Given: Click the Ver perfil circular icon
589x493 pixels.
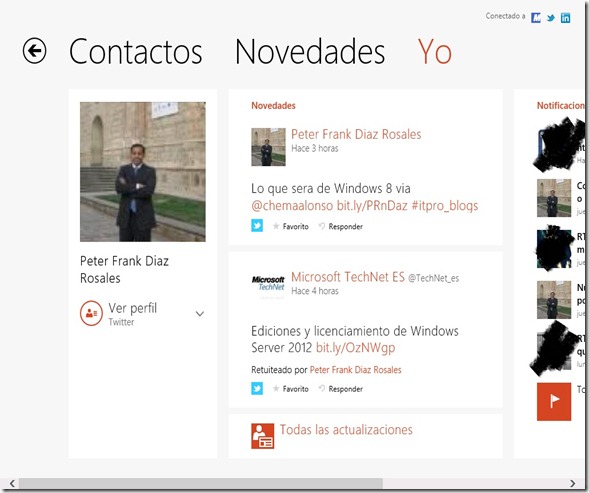Looking at the screenshot, I should point(91,313).
